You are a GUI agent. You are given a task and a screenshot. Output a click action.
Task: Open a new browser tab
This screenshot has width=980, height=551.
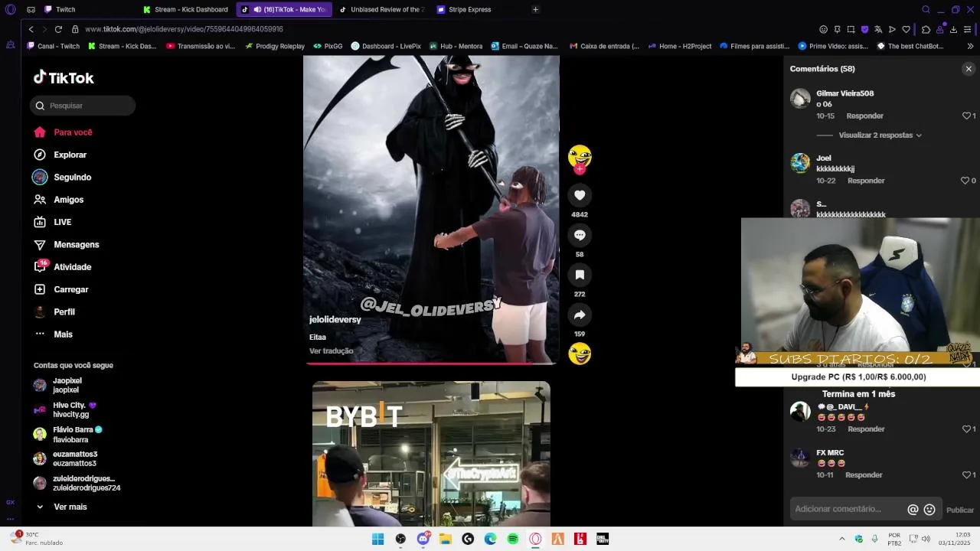point(535,9)
